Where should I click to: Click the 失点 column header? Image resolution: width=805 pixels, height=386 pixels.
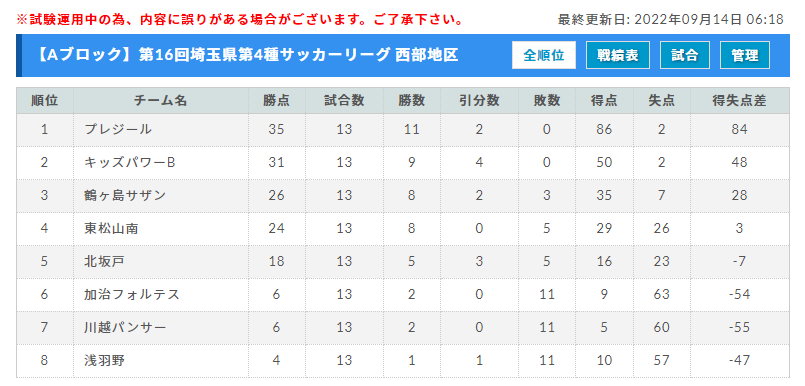tap(662, 101)
